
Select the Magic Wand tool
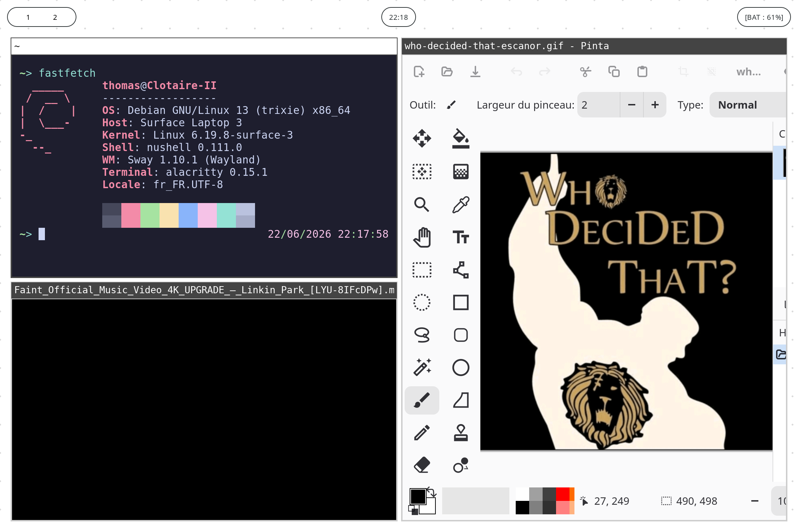422,367
